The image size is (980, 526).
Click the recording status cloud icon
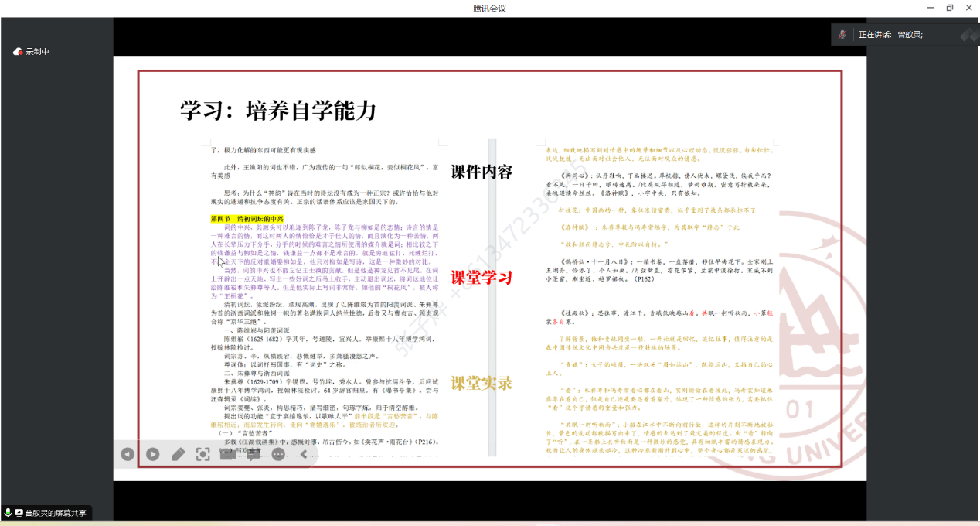[18, 52]
